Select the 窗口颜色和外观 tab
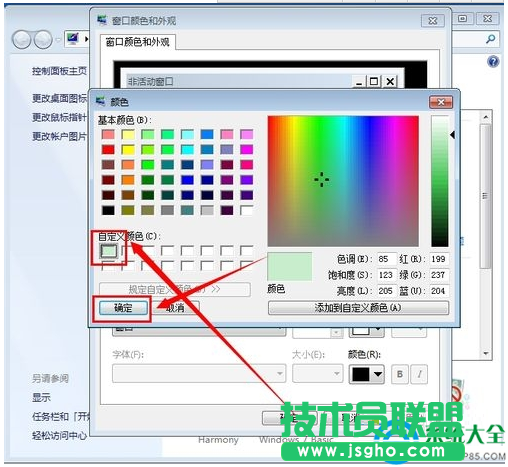 click(x=137, y=42)
